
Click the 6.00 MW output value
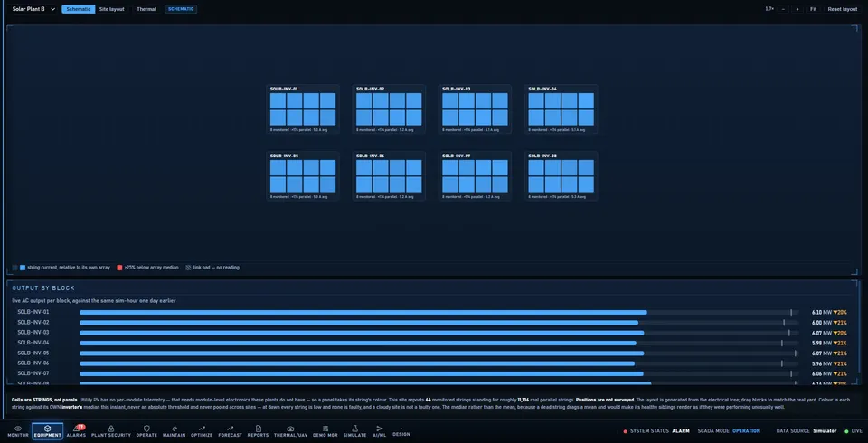(822, 322)
